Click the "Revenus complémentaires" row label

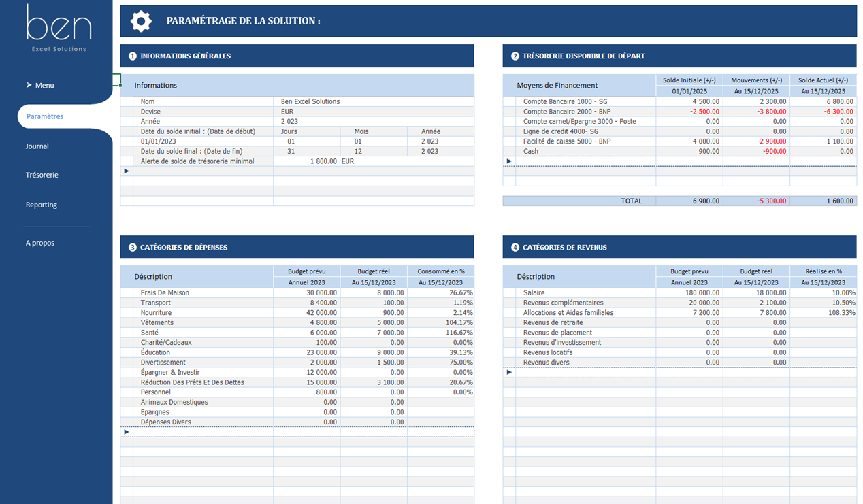pos(563,303)
